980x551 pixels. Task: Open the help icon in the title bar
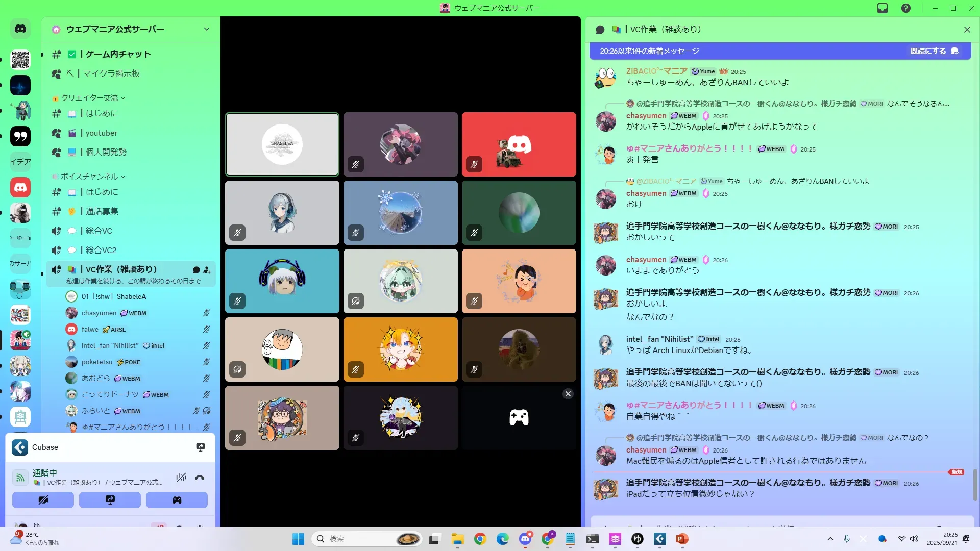click(x=906, y=8)
